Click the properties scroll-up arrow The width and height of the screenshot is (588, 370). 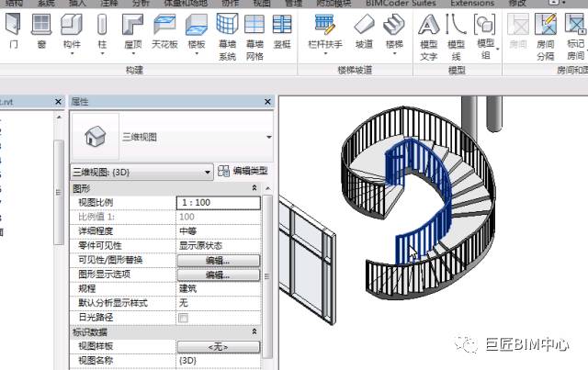(267, 188)
